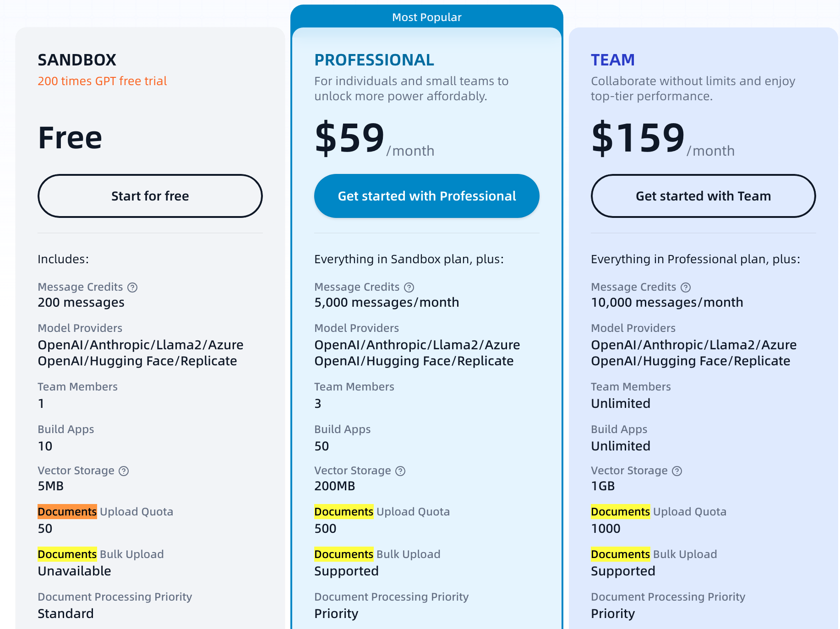840x629 pixels.
Task: Click Team Message Credits help icon
Action: click(686, 287)
